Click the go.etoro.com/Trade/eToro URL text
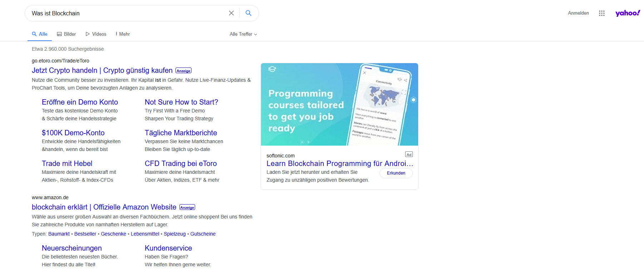 [60, 61]
